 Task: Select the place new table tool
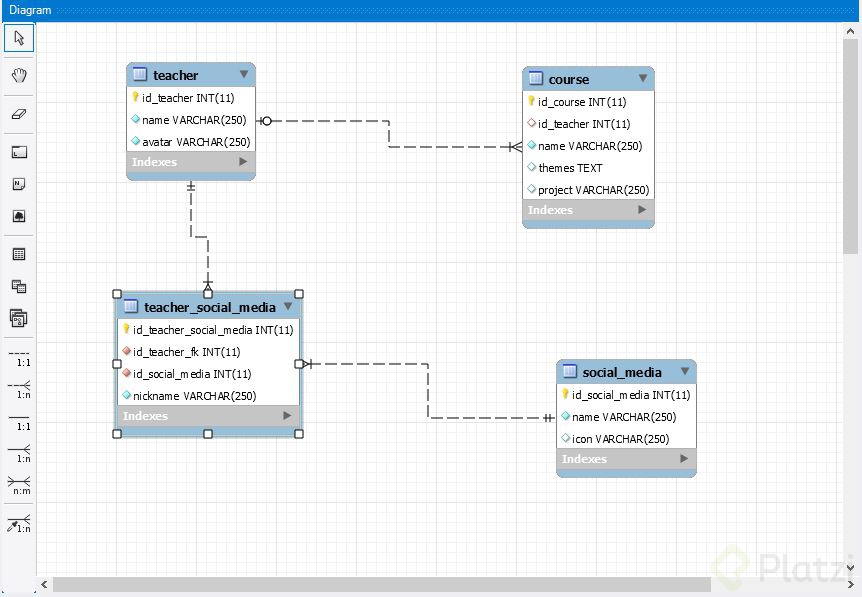click(16, 252)
